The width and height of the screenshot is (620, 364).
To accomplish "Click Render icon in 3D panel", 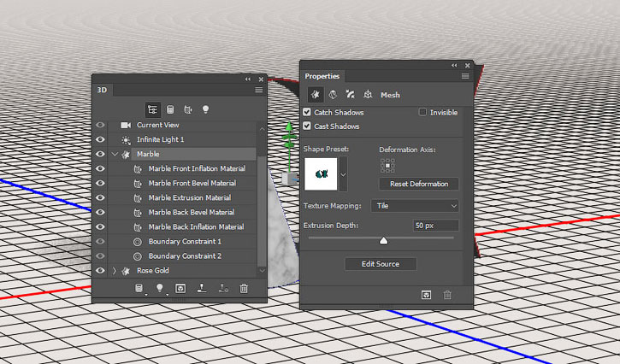I will click(x=180, y=289).
